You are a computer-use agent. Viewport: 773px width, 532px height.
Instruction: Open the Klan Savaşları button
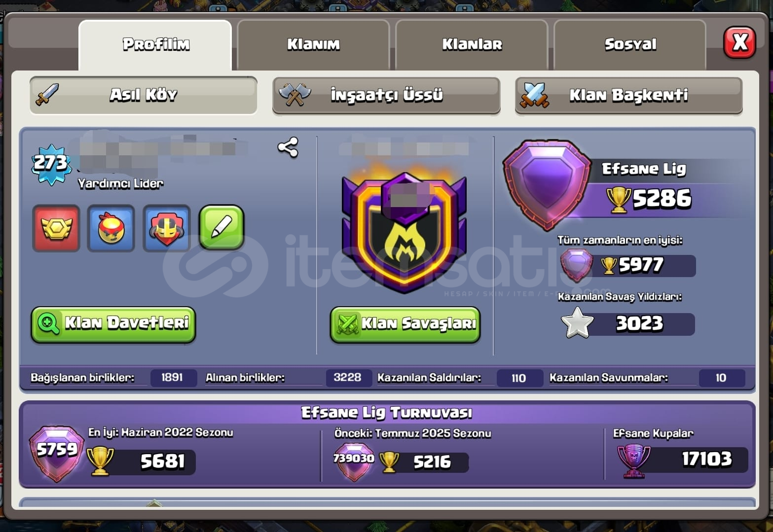coord(405,324)
